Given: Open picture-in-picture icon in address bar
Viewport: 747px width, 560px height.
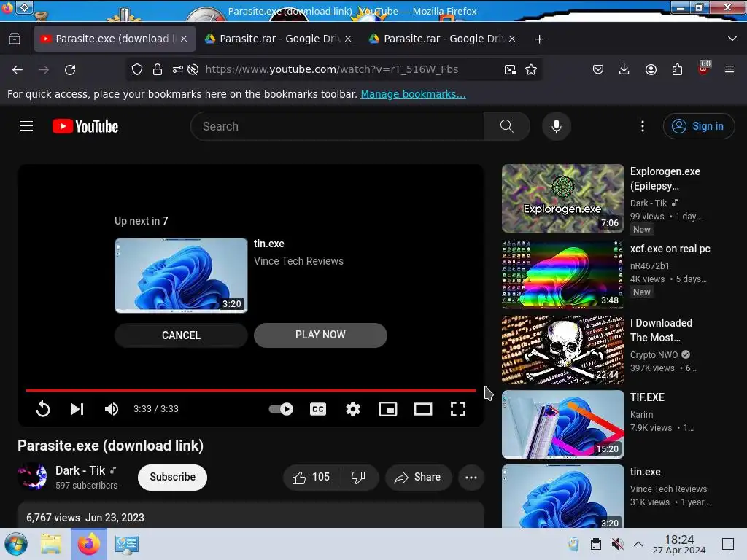Looking at the screenshot, I should pyautogui.click(x=510, y=69).
